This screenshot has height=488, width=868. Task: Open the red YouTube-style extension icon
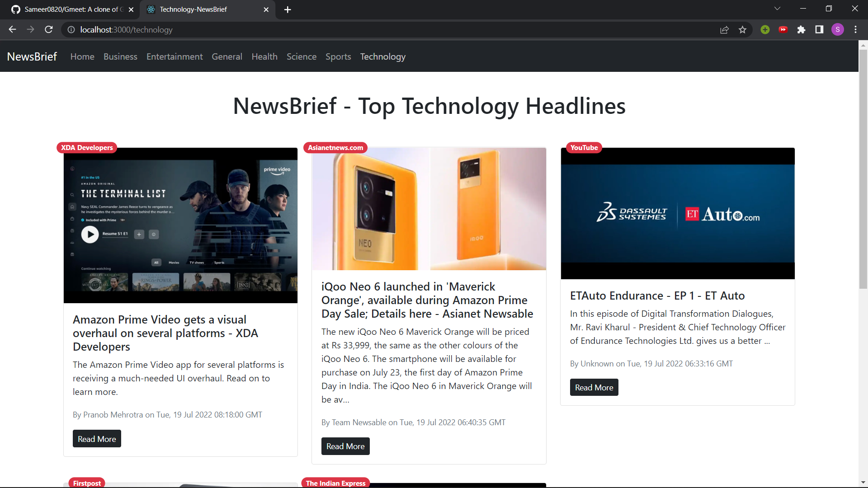click(x=783, y=30)
